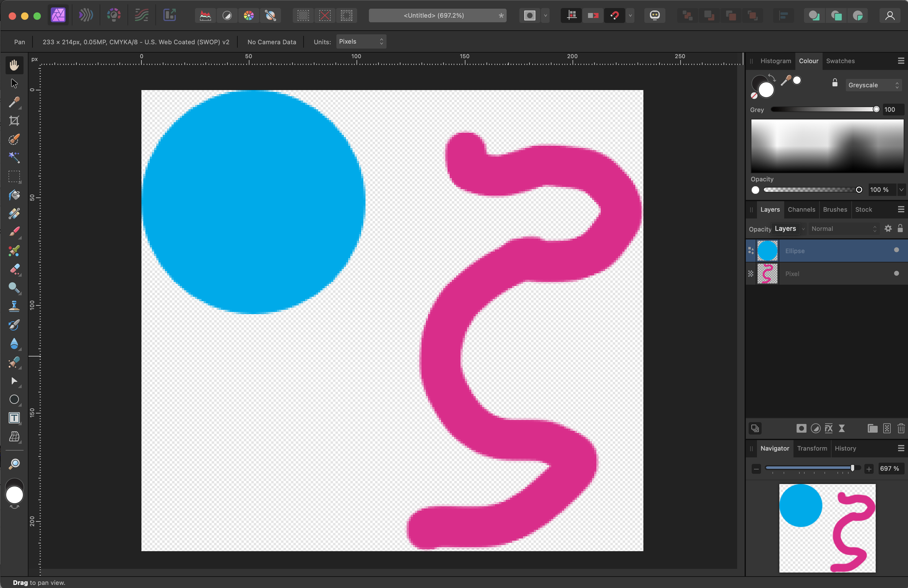Toggle visibility of the Pixel layer

[896, 273]
